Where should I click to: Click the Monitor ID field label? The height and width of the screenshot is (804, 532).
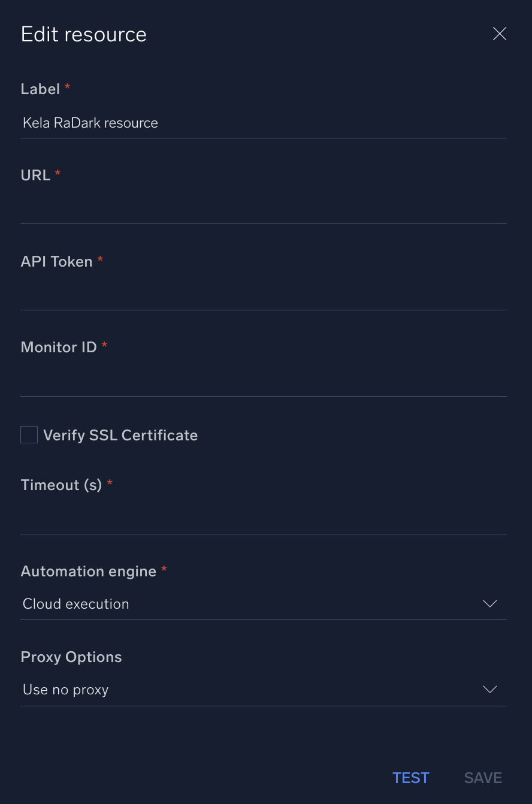(x=59, y=347)
